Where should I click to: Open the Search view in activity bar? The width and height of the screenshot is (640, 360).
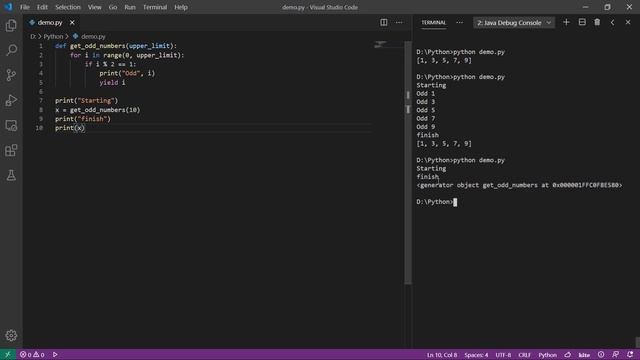click(11, 50)
